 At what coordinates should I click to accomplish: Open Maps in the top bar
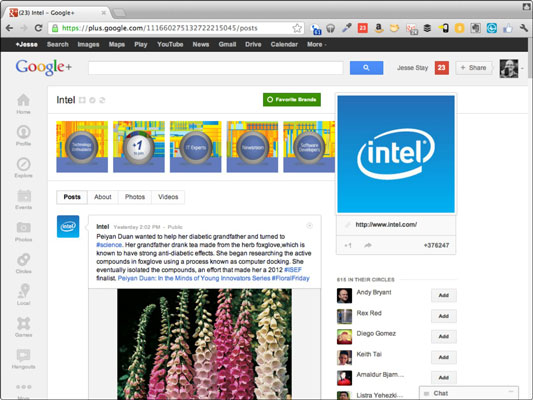[x=117, y=44]
